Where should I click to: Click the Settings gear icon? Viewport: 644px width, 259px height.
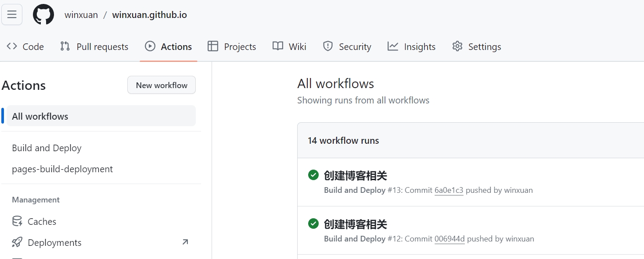coord(457,46)
